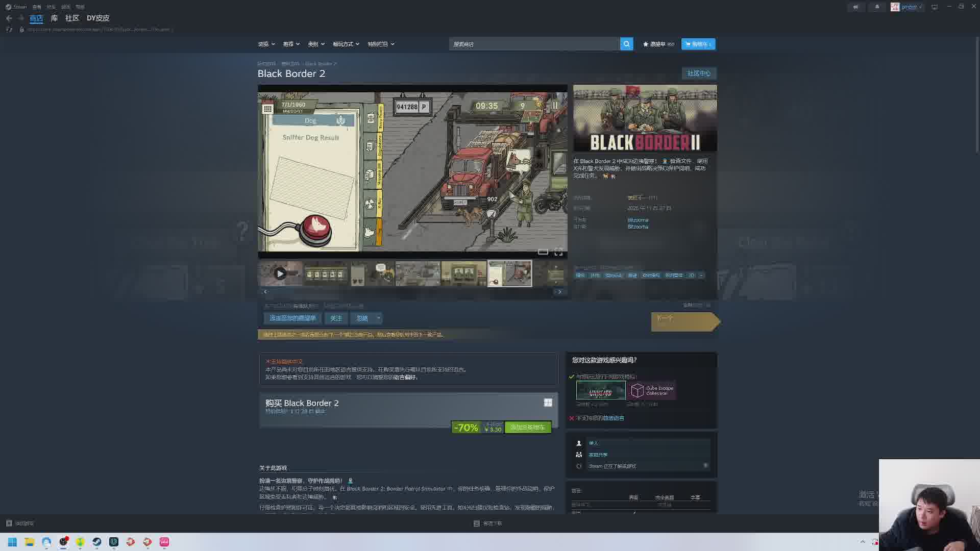
Task: Enter fullscreen on the media viewer
Action: tap(558, 252)
